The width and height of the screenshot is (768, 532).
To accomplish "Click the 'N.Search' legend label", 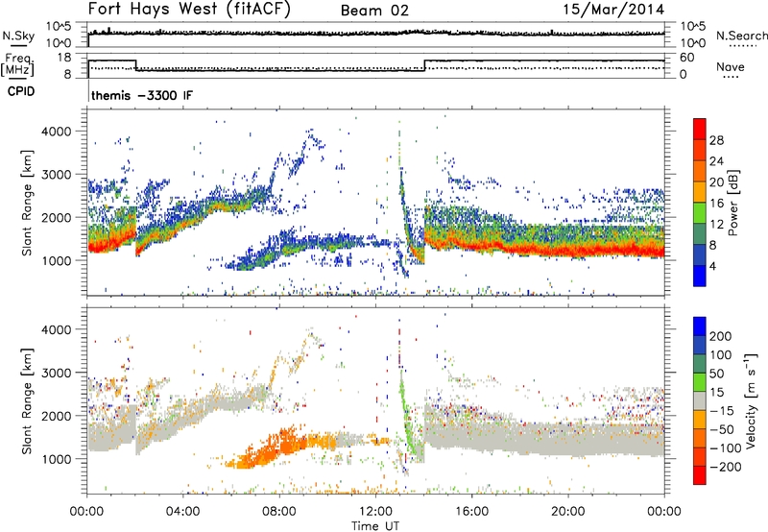I will point(741,36).
